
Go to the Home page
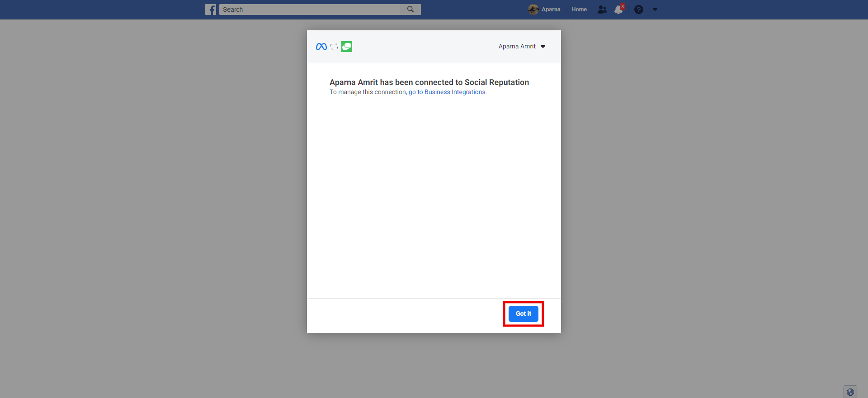point(579,9)
